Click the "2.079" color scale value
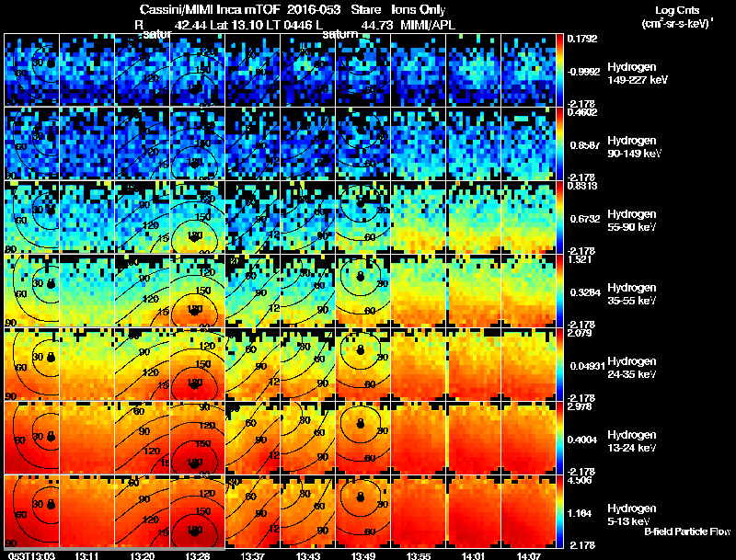 tap(580, 333)
